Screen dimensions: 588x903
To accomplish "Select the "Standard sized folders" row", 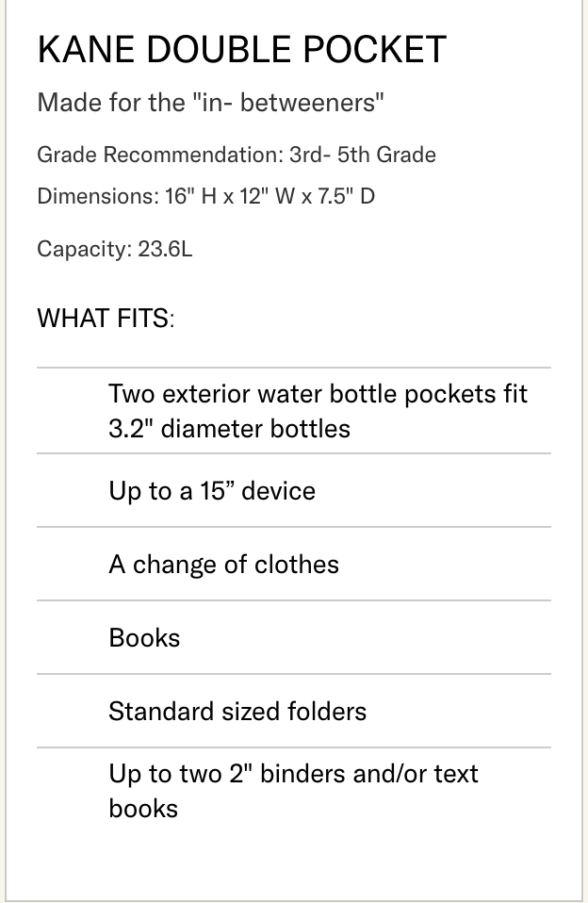I will coord(237,711).
